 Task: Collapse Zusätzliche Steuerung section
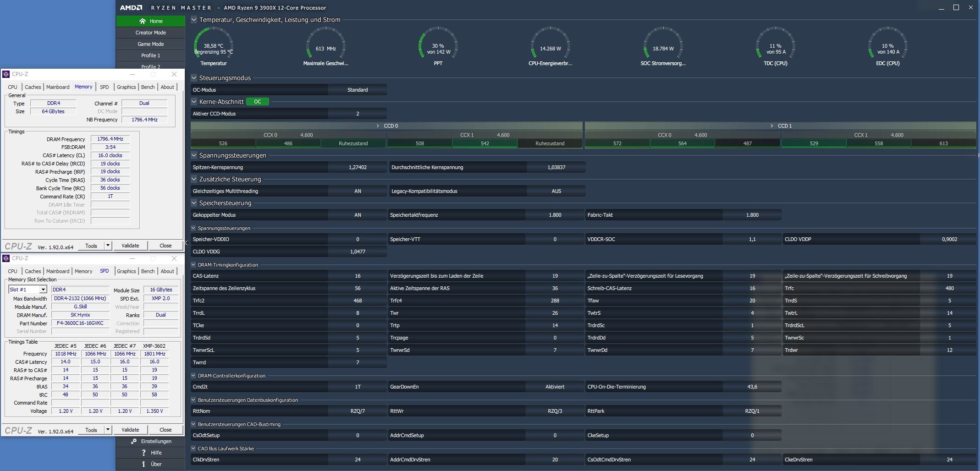(x=194, y=179)
